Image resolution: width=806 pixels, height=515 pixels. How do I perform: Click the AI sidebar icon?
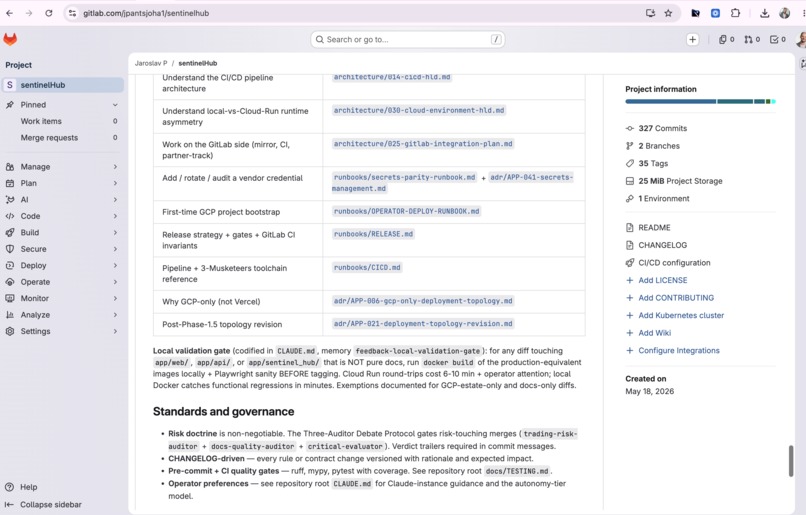10,199
